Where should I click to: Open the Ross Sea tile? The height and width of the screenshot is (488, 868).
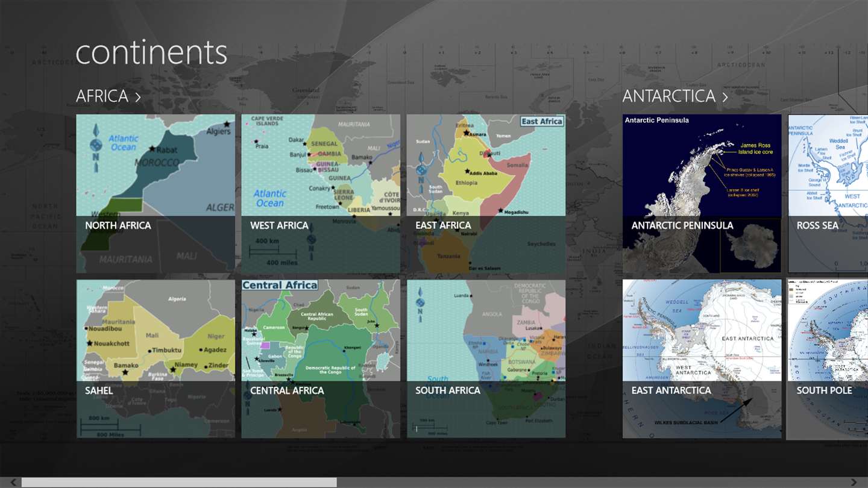click(828, 194)
